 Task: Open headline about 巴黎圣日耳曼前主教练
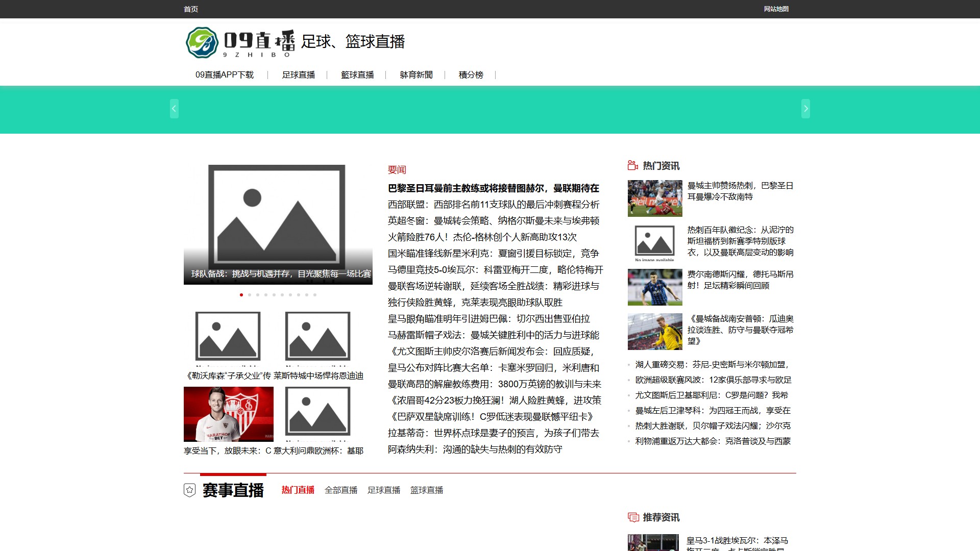(493, 188)
